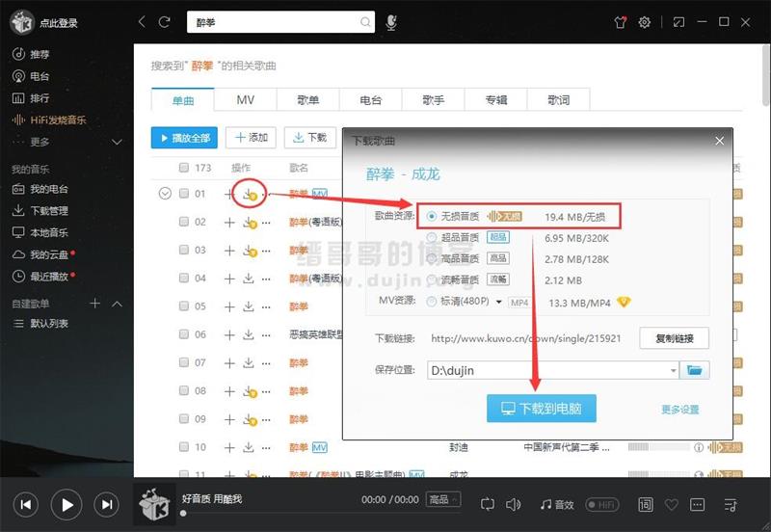Open the MV resolution dropdown arrow

498,302
